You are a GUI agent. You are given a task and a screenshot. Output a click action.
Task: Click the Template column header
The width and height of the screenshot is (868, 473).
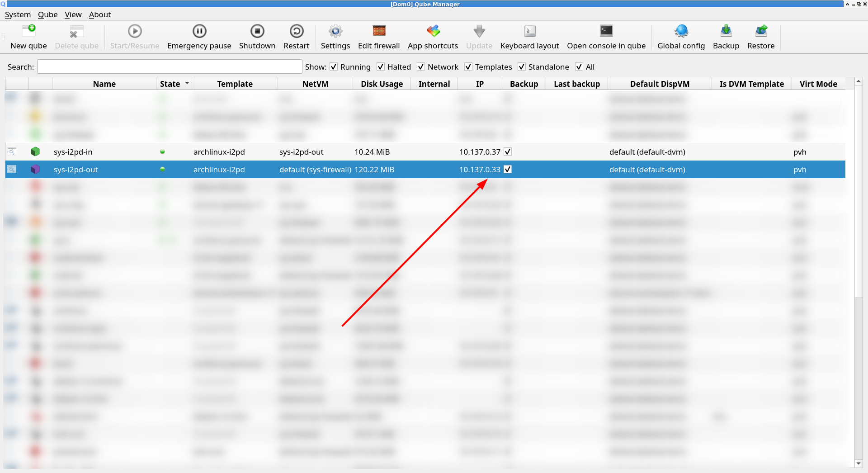[235, 84]
